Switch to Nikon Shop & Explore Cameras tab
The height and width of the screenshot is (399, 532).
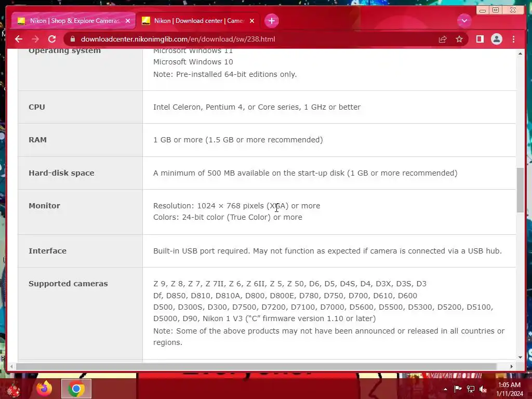tap(74, 21)
